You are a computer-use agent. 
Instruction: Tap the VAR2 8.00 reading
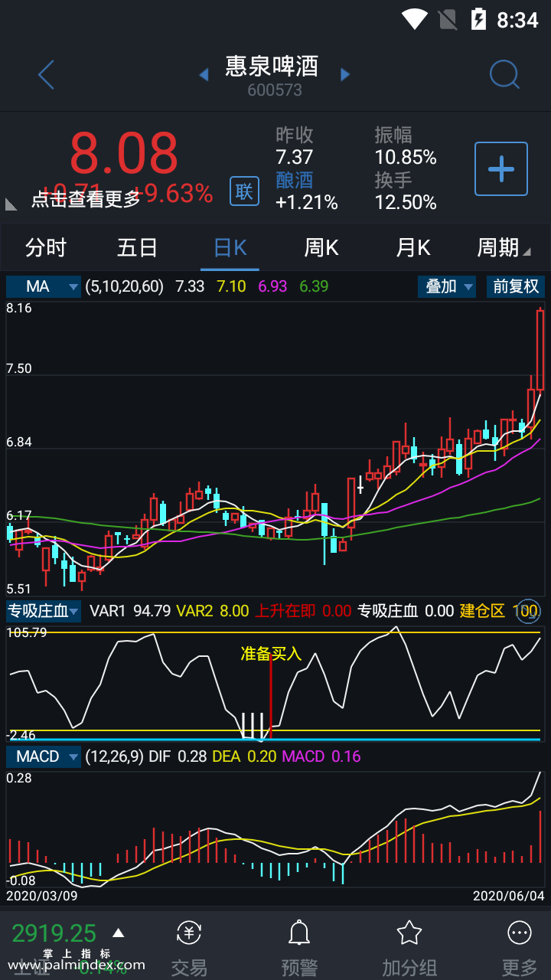213,611
